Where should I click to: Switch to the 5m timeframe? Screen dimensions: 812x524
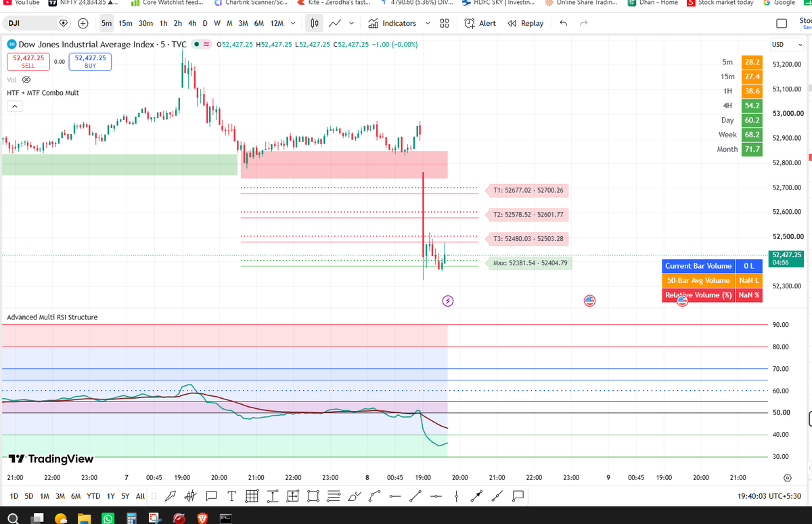(x=106, y=23)
